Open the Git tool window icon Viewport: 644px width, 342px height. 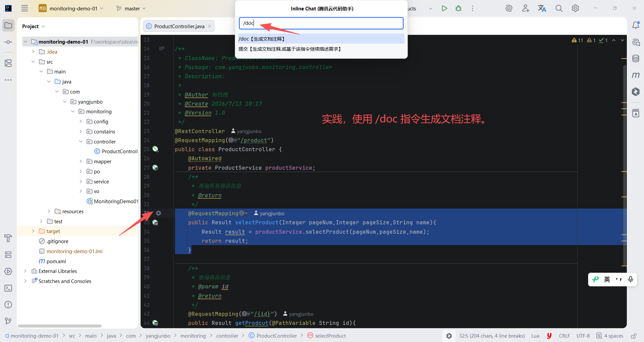pos(8,321)
